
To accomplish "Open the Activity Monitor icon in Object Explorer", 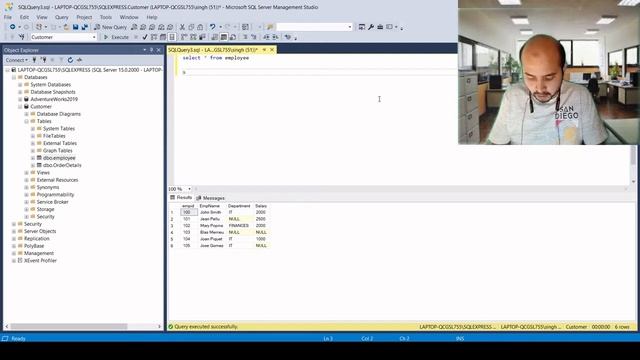I will pos(79,60).
